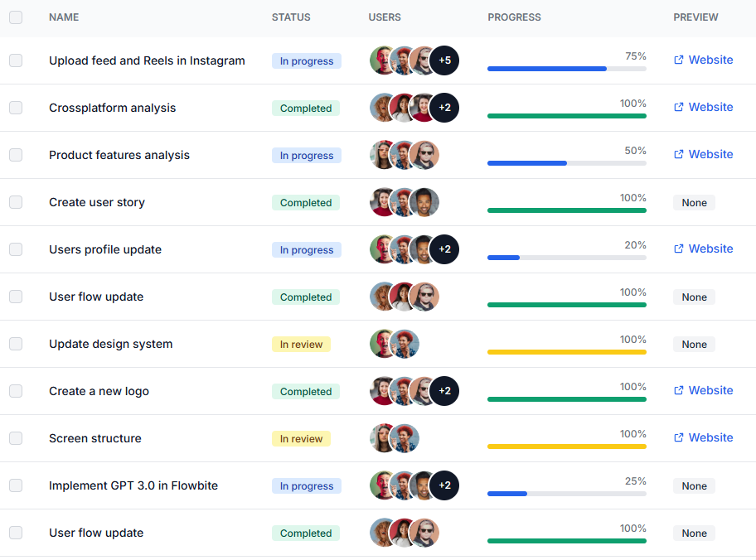Open the Website link for Create a new logo
756x560 pixels.
coord(710,390)
